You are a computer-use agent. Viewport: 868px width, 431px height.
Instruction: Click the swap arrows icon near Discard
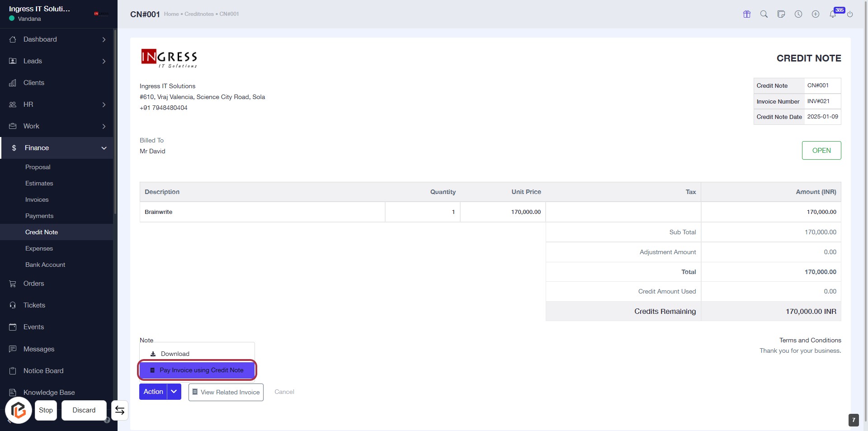point(120,410)
